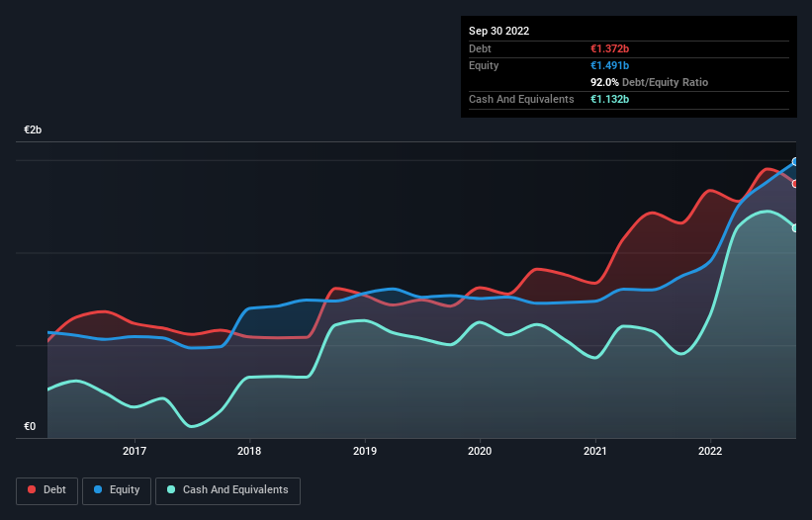Toggle the Cash And Equivalents legend button
812x520 pixels.
click(227, 490)
